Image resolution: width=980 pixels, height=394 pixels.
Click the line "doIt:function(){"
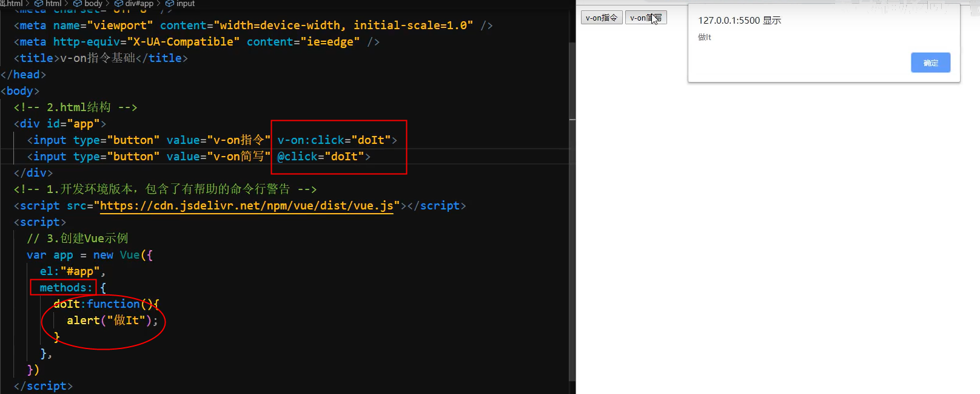point(106,304)
